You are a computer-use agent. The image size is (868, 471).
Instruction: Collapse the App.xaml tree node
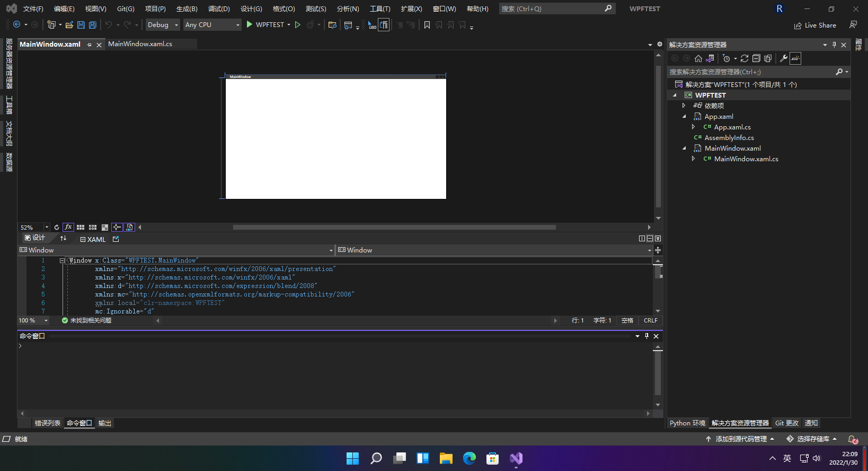coord(684,116)
